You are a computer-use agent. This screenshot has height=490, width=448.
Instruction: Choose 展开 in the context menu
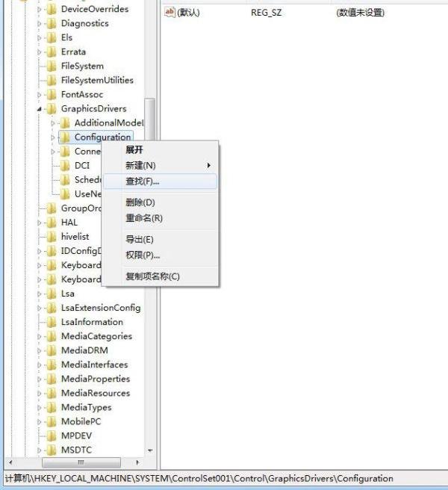[160, 149]
